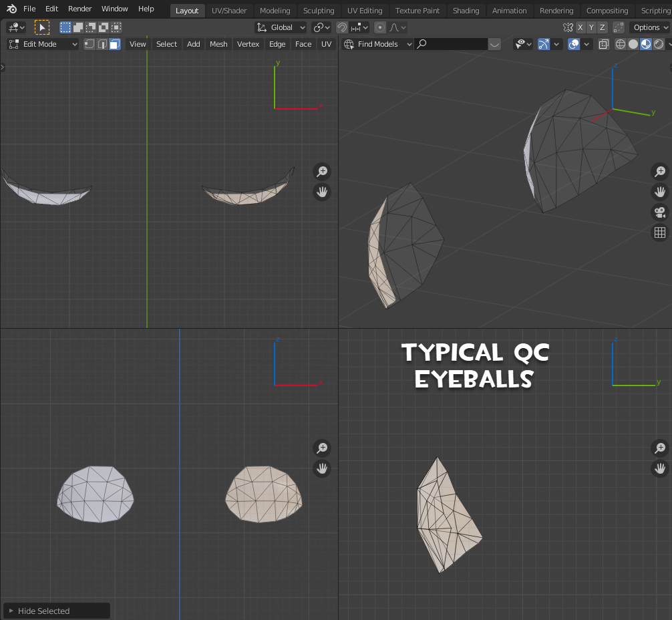Toggle proportional editing button
Viewport: 672px width, 620px height.
pos(380,27)
